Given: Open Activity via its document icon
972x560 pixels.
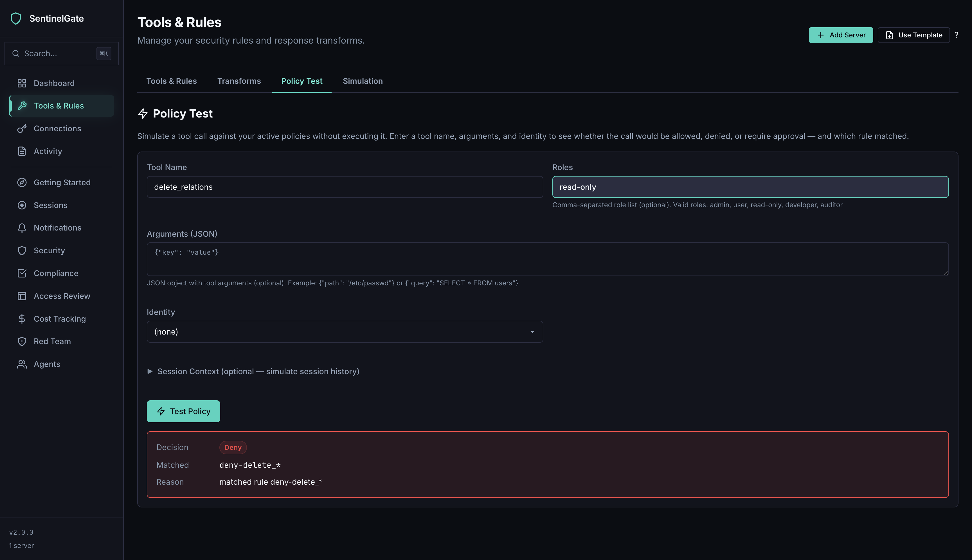Looking at the screenshot, I should click(22, 151).
